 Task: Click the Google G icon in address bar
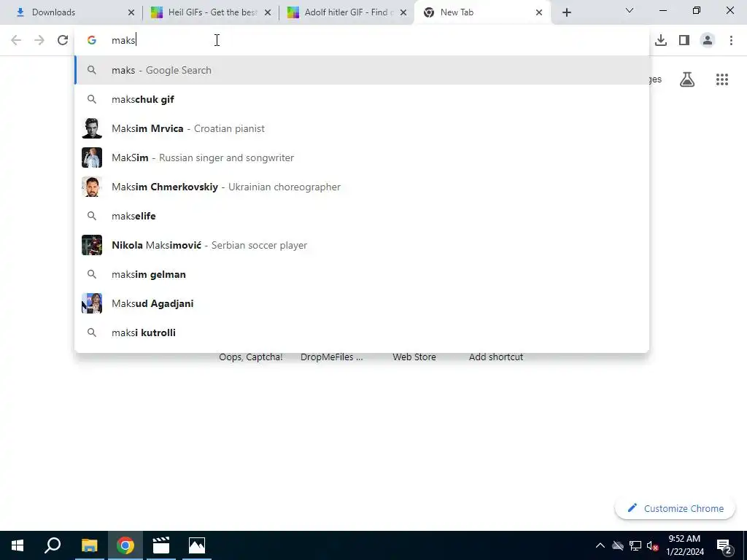91,40
